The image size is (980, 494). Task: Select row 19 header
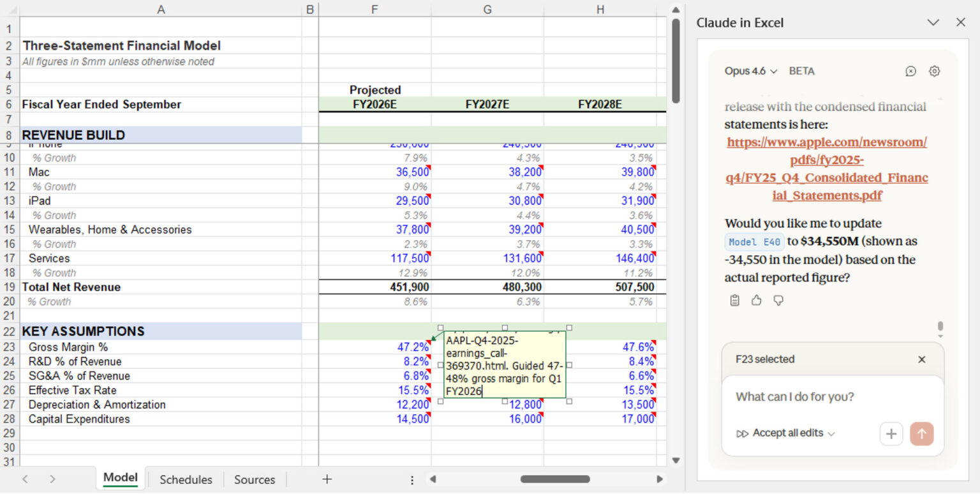point(10,287)
